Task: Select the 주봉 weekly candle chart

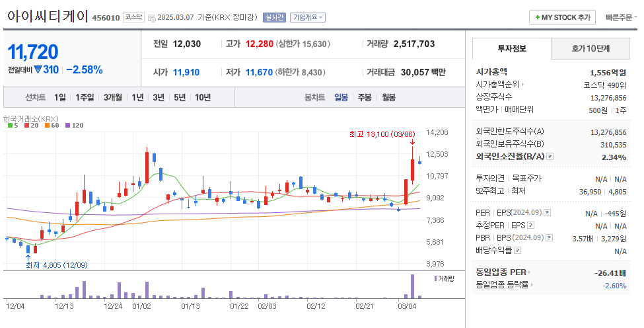Action: click(x=365, y=97)
